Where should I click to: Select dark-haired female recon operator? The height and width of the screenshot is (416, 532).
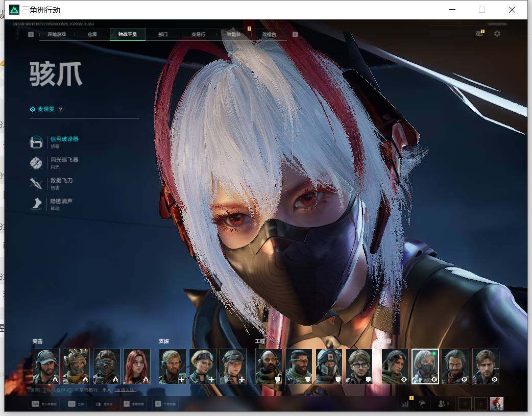[395, 366]
